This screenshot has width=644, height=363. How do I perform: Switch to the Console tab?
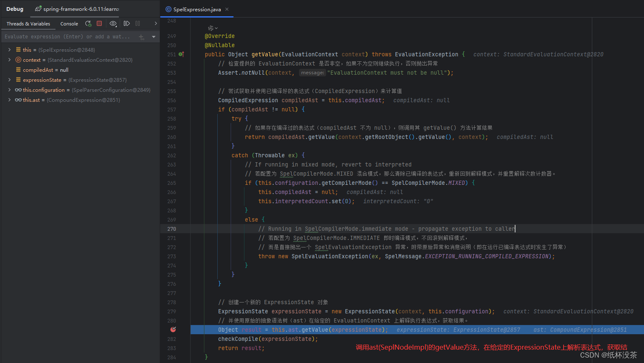point(69,24)
